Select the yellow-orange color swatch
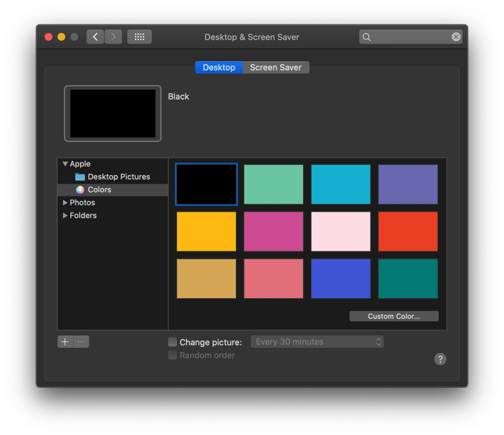504x435 pixels. point(206,231)
